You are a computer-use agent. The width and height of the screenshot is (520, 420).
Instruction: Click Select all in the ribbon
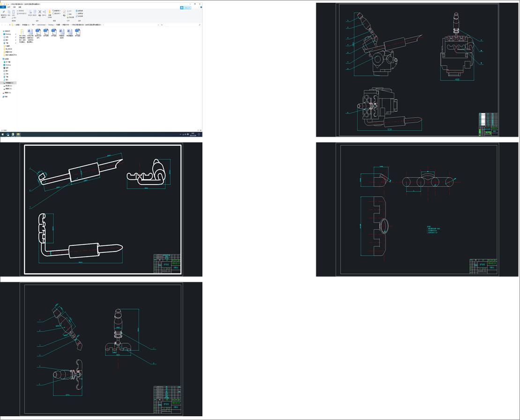click(79, 11)
